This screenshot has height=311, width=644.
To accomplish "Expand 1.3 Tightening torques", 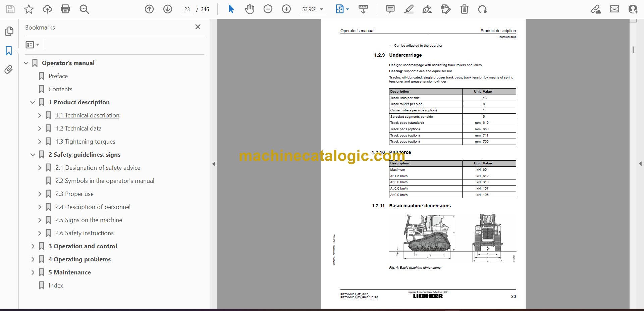I will 40,142.
